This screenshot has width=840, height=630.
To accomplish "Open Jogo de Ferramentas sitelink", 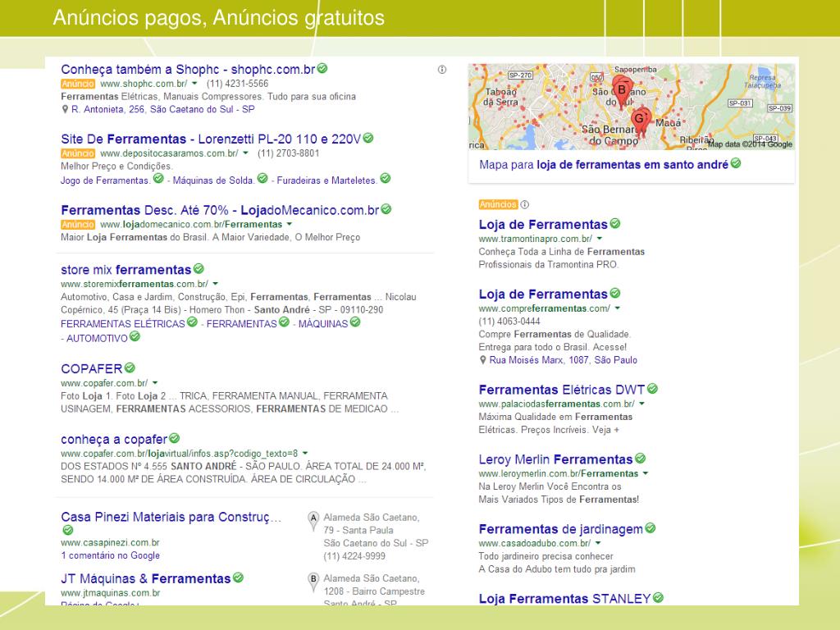I will coord(106,180).
